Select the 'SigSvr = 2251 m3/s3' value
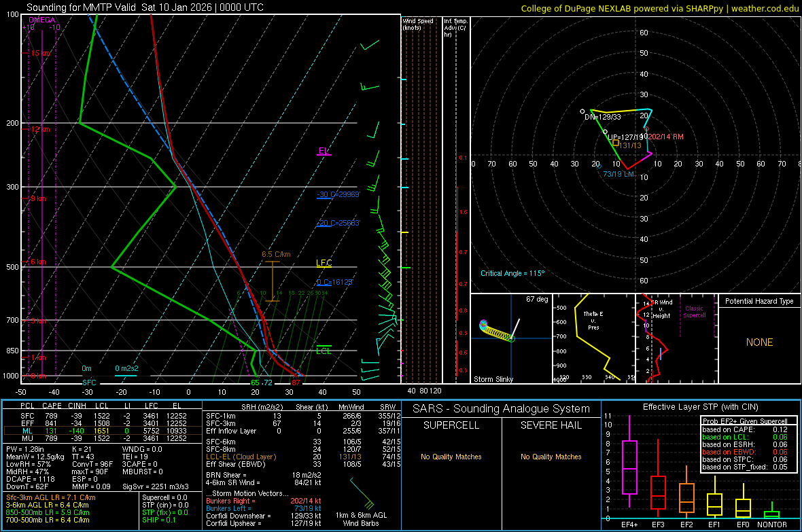The width and height of the screenshot is (802, 532). pos(155,486)
